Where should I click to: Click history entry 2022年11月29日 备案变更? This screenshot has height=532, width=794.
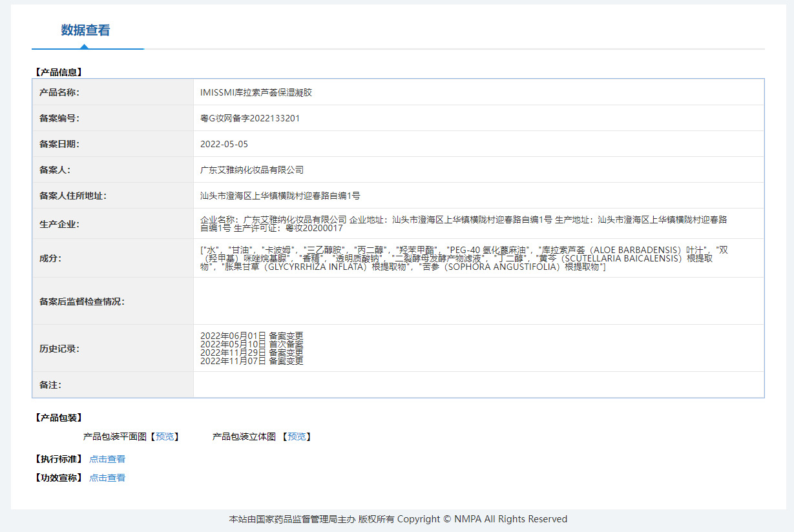251,353
